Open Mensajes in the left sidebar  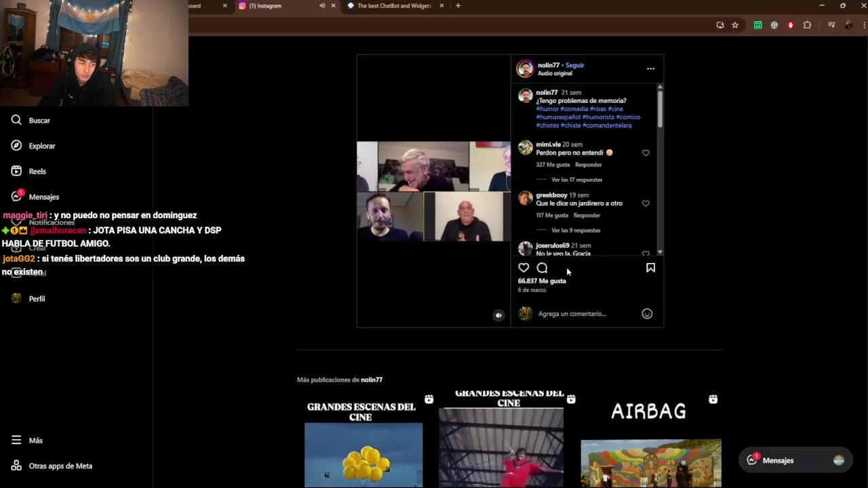pyautogui.click(x=35, y=197)
